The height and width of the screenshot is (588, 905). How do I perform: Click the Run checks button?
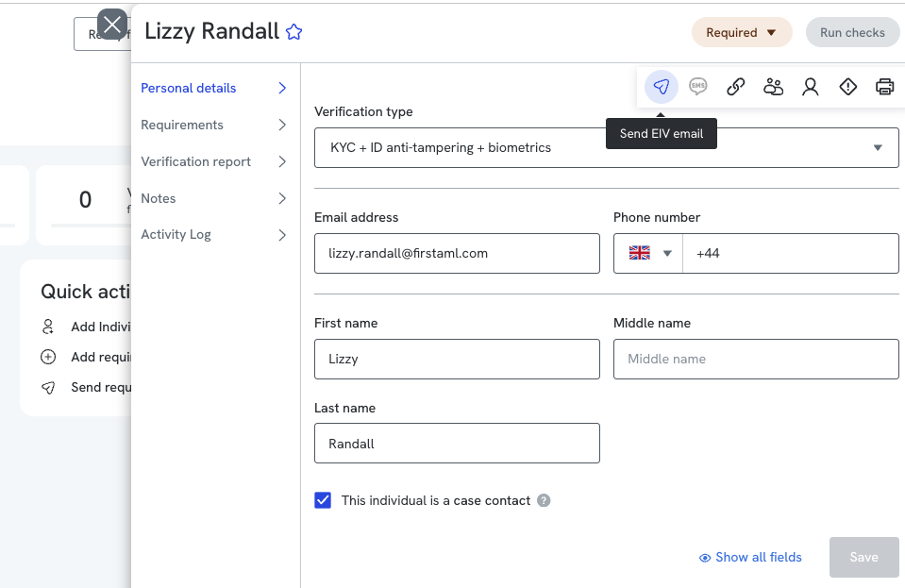coord(852,32)
